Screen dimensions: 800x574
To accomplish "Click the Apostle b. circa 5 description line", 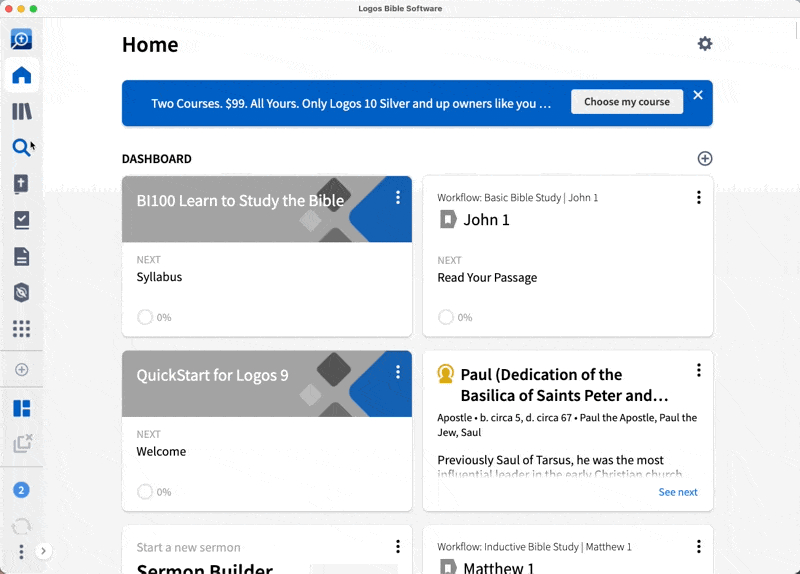I will coord(567,425).
